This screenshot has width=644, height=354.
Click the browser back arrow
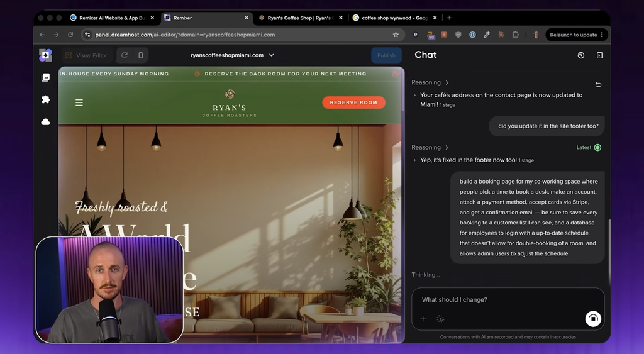(42, 35)
